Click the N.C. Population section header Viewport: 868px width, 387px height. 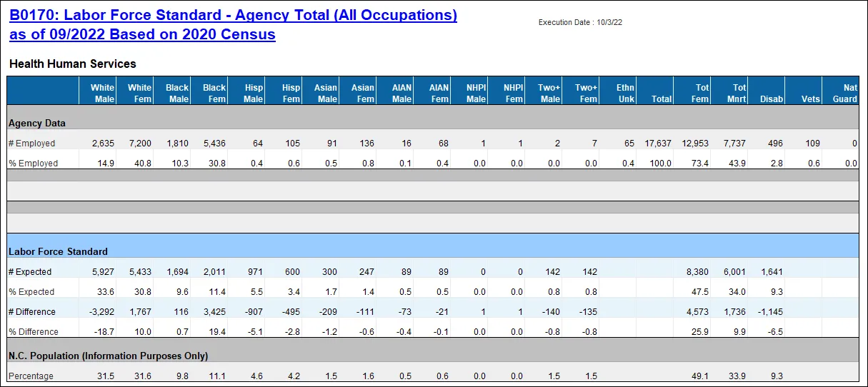[x=108, y=356]
